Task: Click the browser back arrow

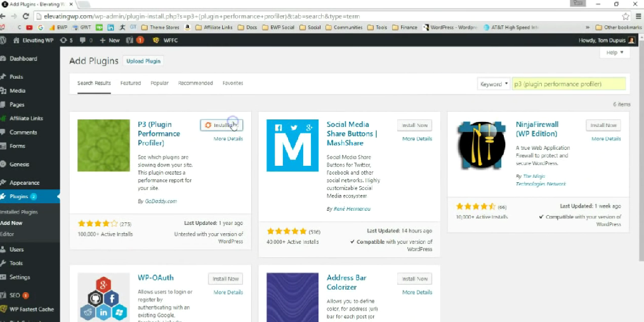Action: pos(3,17)
